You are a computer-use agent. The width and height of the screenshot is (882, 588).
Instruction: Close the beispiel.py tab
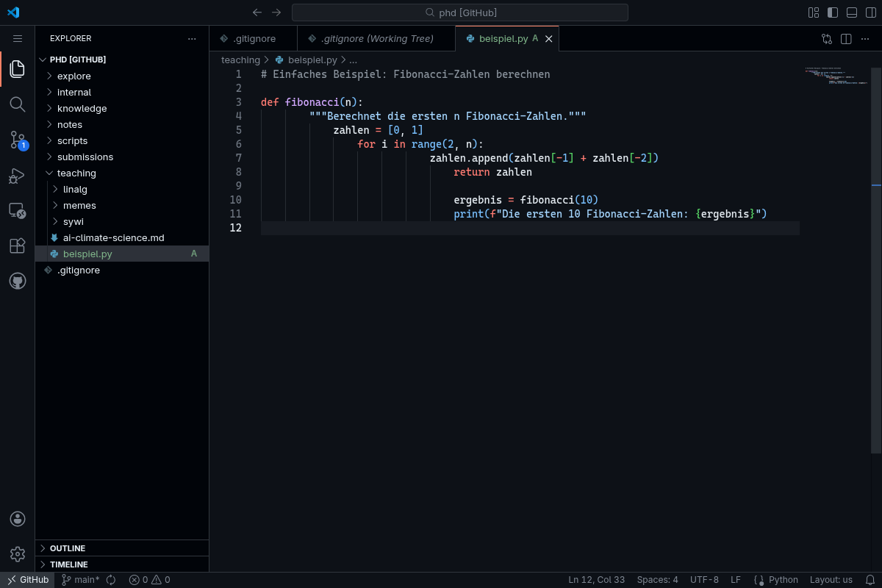pyautogui.click(x=548, y=39)
